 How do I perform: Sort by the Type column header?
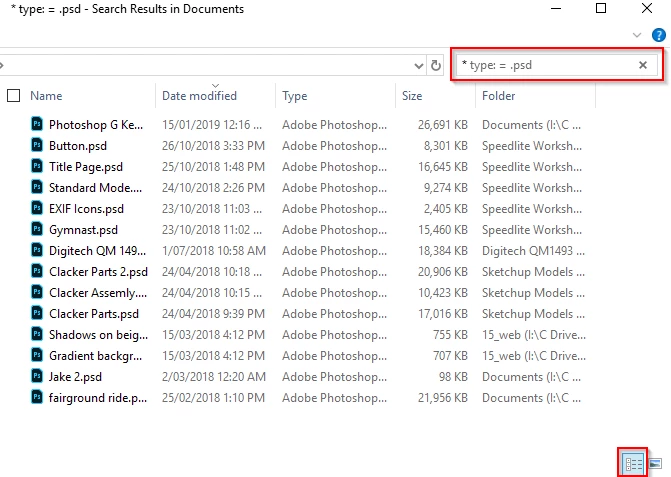tap(294, 96)
